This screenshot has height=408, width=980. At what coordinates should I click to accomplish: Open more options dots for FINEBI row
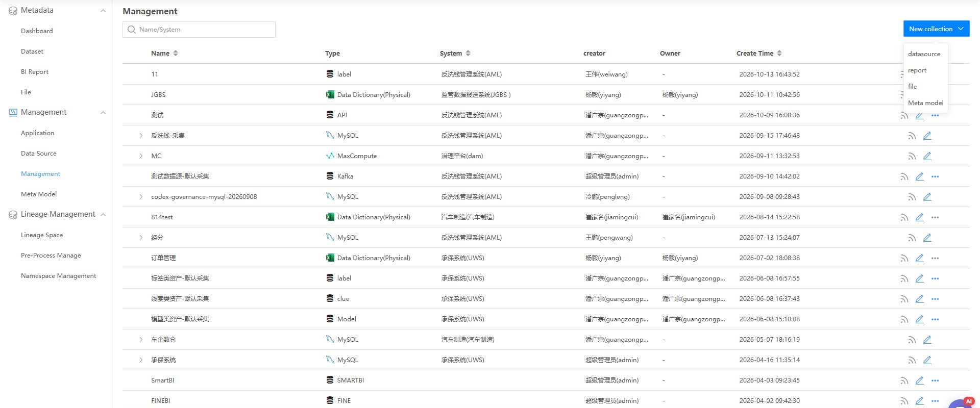coord(935,401)
